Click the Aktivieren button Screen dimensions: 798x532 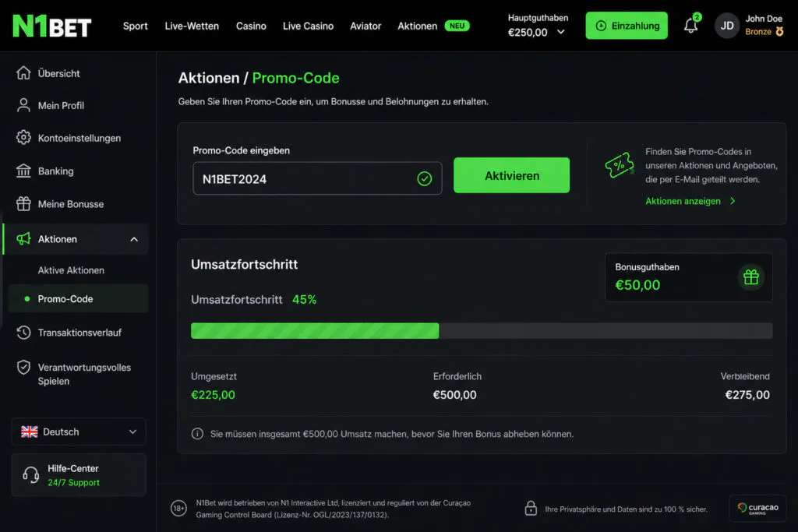coord(511,175)
